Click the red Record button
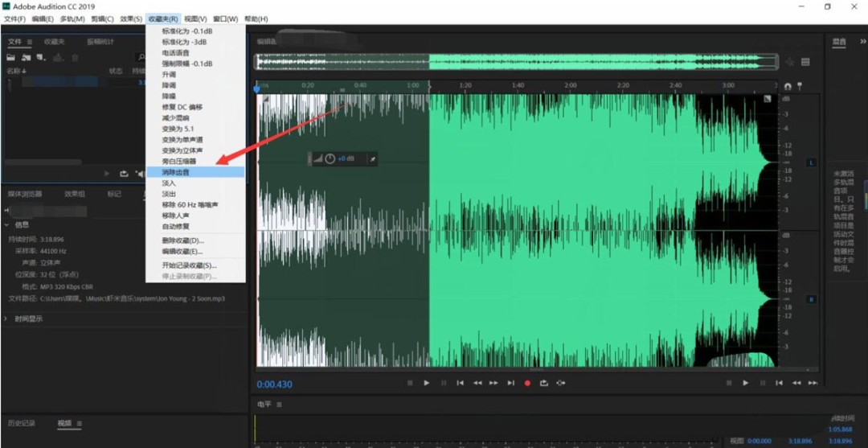Viewport: 868px width, 448px height. (x=528, y=384)
